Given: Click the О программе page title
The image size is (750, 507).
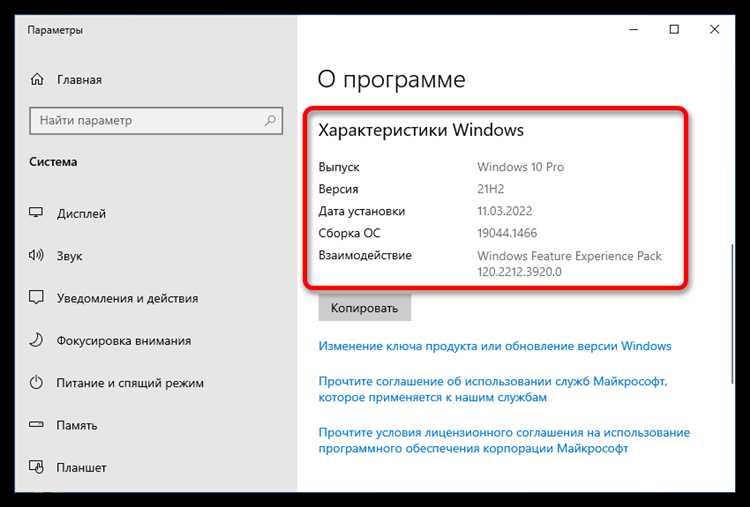Looking at the screenshot, I should point(391,79).
